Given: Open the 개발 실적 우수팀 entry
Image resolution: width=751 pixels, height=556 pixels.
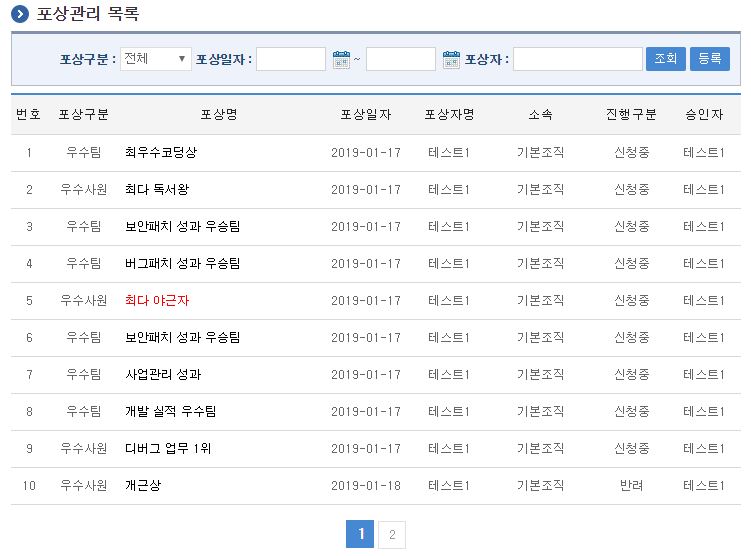Looking at the screenshot, I should (170, 412).
